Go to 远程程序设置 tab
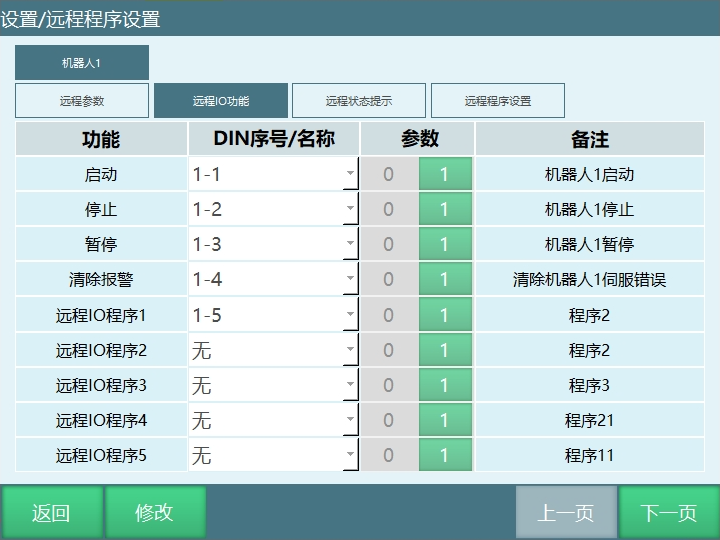This screenshot has height=540, width=720. tap(498, 101)
